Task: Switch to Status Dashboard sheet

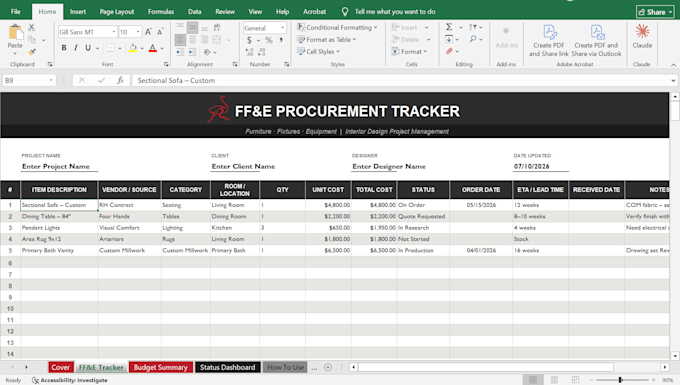Action: tap(228, 367)
